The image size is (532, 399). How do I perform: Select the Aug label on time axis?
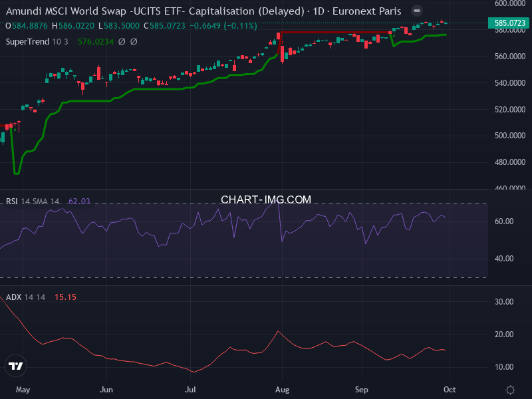283,390
